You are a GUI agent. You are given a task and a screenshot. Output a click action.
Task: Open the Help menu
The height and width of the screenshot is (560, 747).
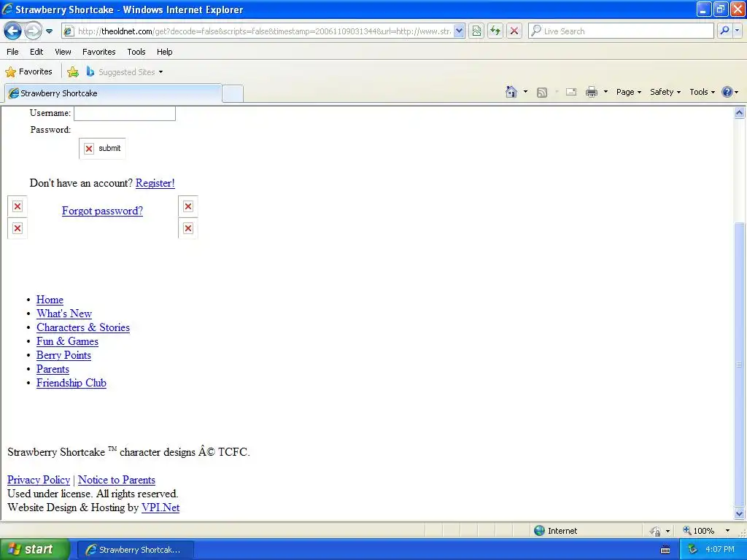[x=164, y=52]
